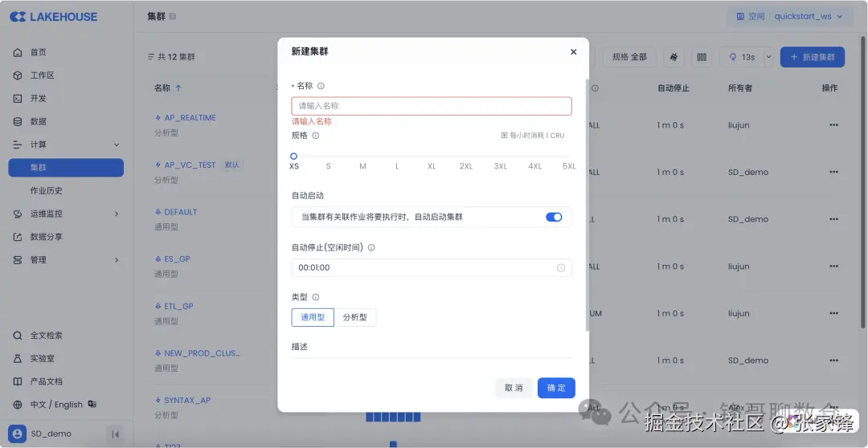Click info icon next to 自动停止(空闲时间)
Viewport: 868px width, 448px height.
(371, 248)
